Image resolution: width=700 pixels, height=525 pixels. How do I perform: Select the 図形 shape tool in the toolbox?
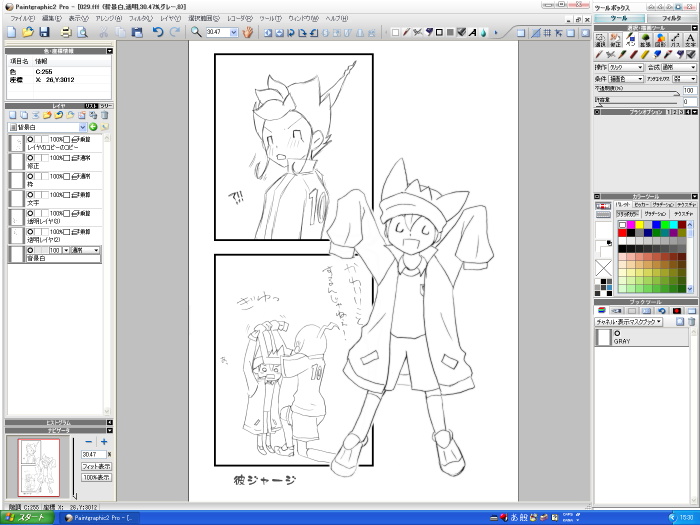click(x=660, y=40)
